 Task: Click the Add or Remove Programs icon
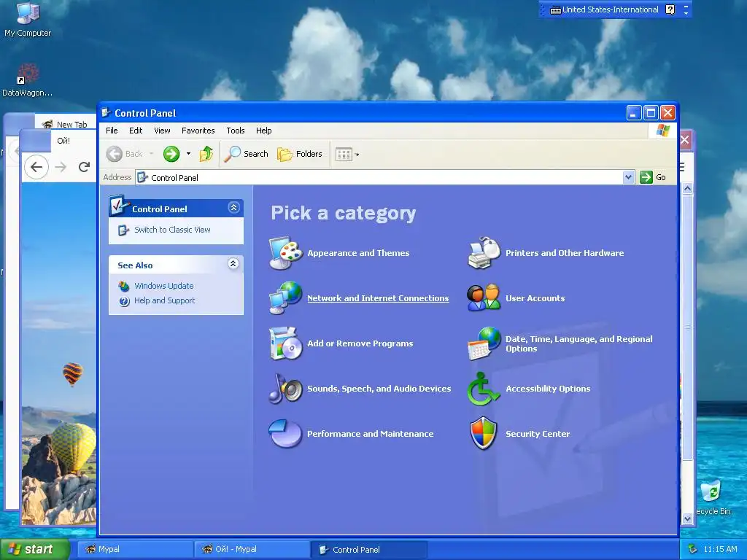(285, 343)
